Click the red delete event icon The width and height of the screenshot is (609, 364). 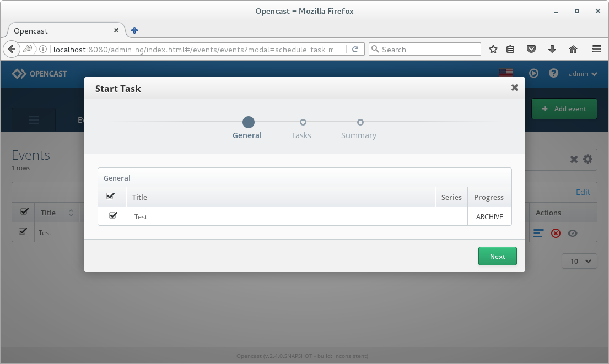click(x=556, y=233)
